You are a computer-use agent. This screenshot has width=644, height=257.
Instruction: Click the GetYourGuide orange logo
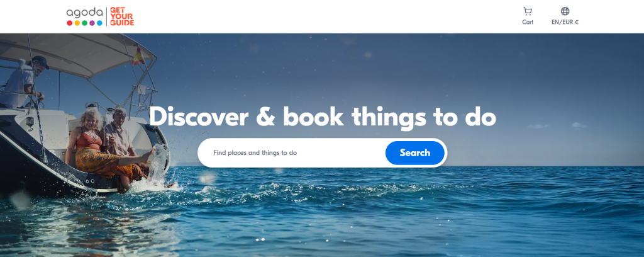(x=122, y=16)
